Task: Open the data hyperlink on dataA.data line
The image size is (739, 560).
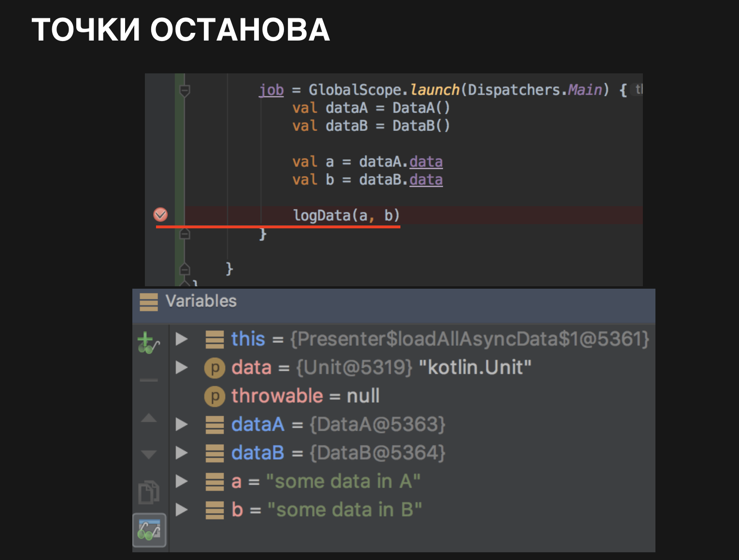Action: point(426,161)
